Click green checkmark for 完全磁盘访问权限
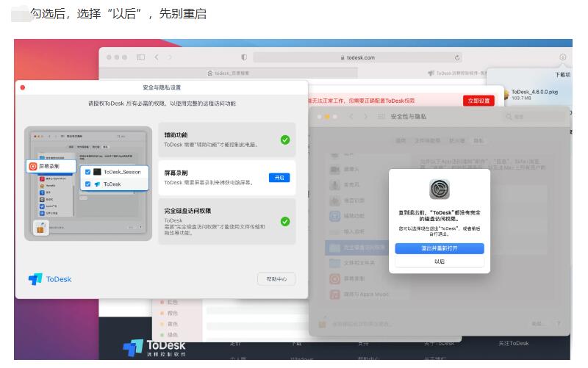Screen dimensions: 588x368 coord(284,221)
